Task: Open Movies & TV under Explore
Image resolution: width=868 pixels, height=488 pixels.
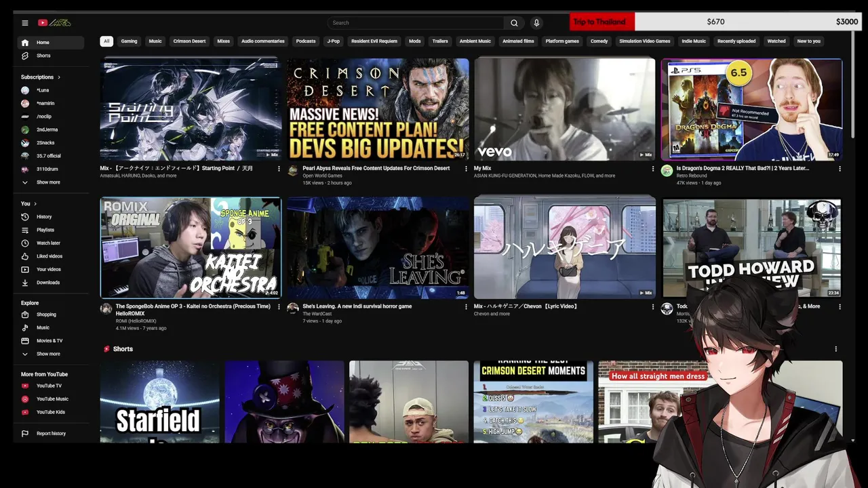Action: point(51,341)
